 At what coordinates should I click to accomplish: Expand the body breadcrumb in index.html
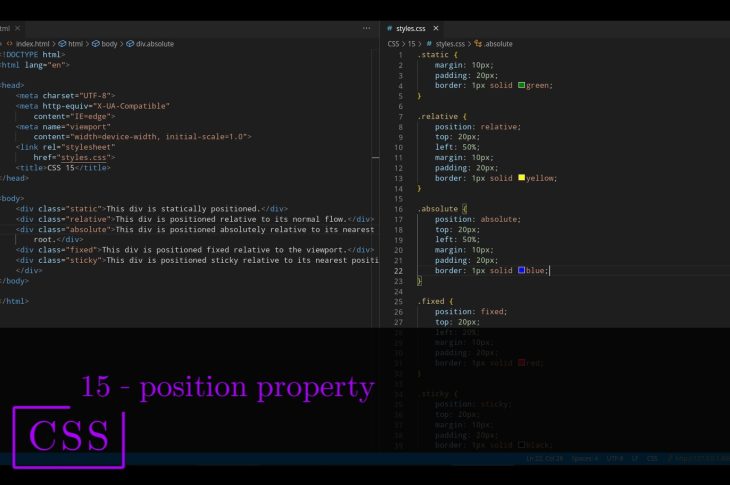pos(107,44)
